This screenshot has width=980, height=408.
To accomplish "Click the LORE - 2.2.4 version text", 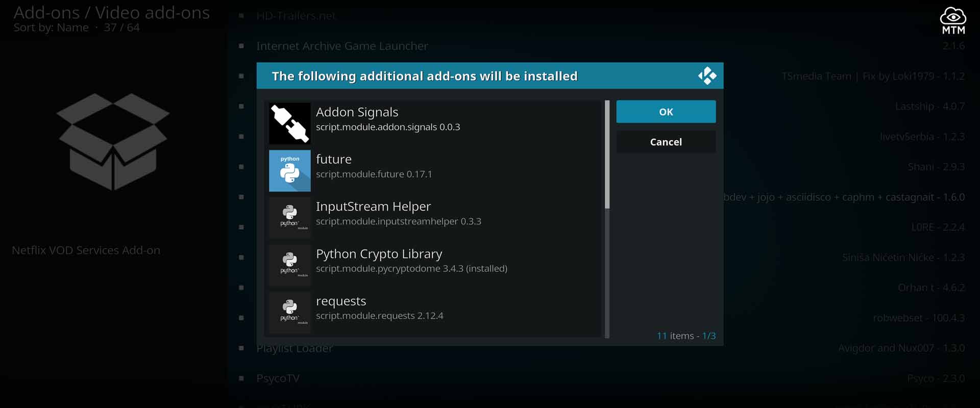I will point(938,227).
